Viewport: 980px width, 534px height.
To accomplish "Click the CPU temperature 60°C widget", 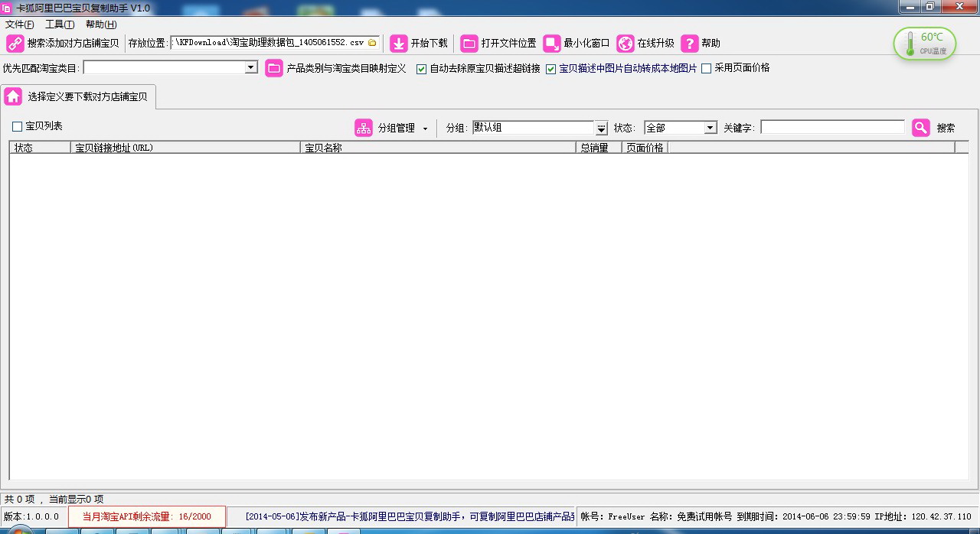I will [x=925, y=43].
